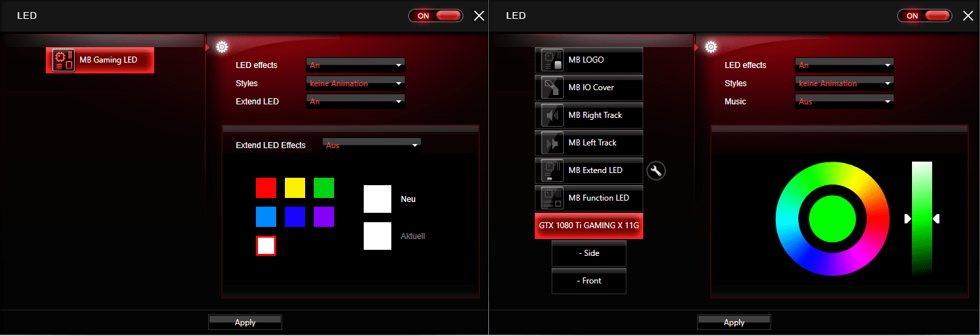Viewport: 980px width, 336px height.
Task: Click the Neu color preview box
Action: click(x=377, y=199)
